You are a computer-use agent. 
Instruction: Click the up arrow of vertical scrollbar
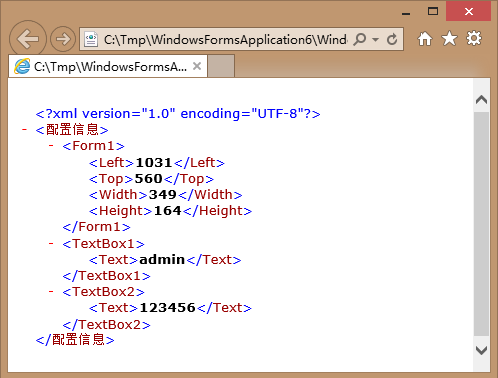[481, 99]
